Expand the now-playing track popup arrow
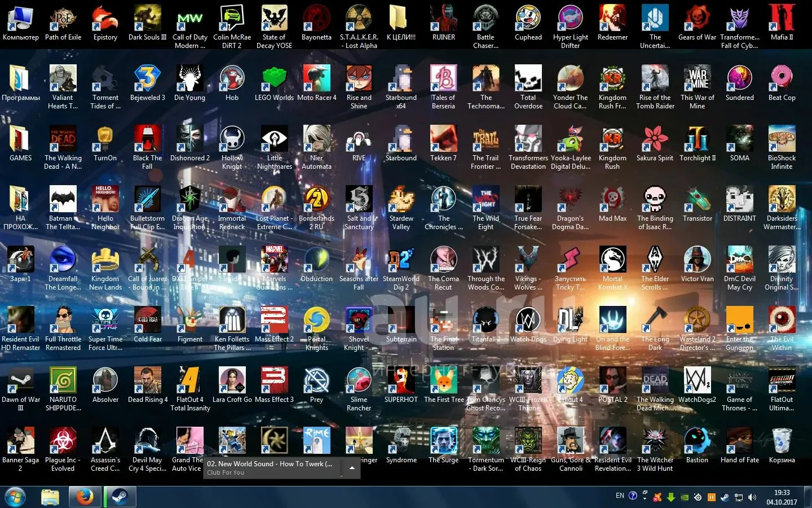The image size is (812, 508). (352, 468)
